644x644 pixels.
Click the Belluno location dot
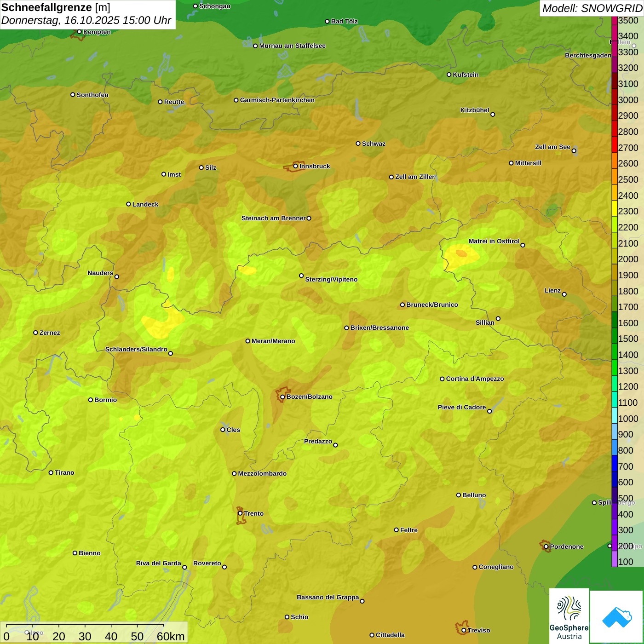459,495
